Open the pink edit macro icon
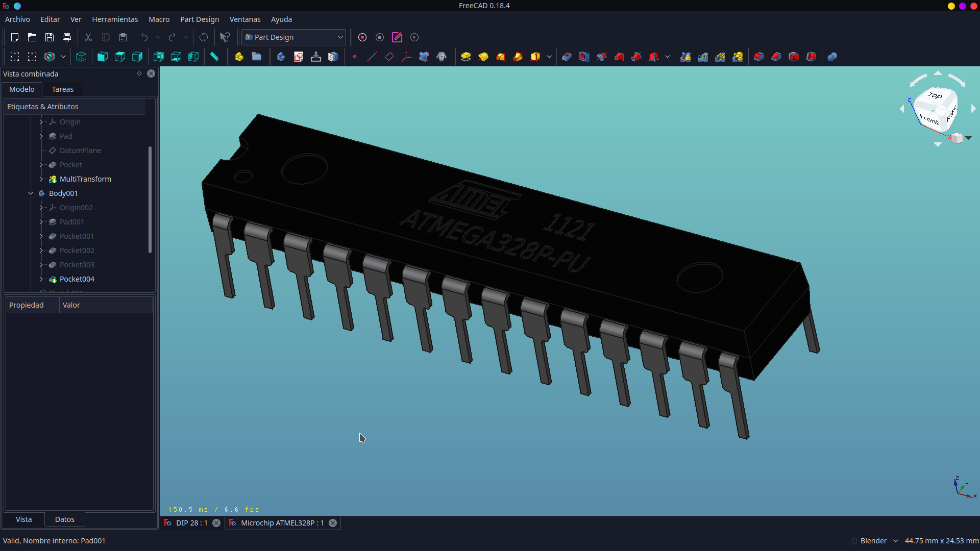This screenshot has height=551, width=980. 397,37
